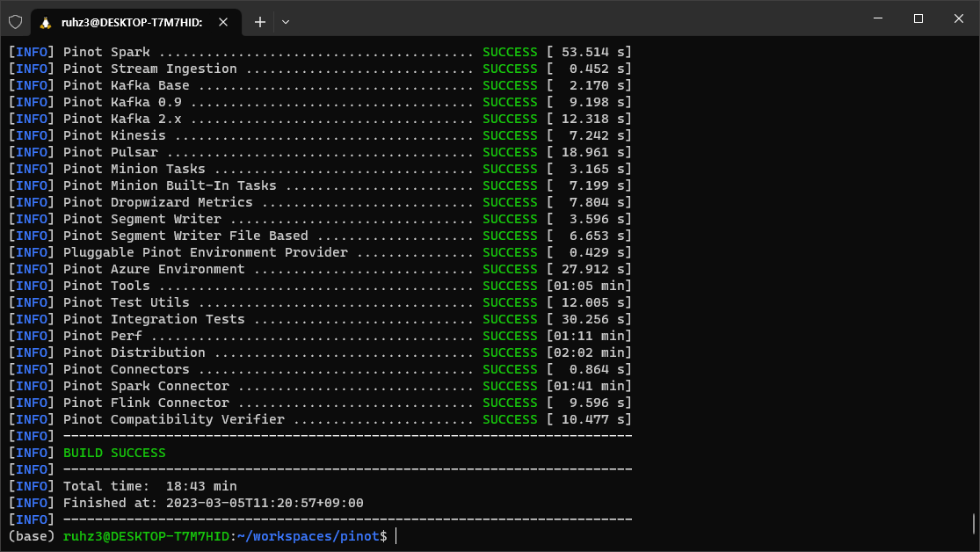980x552 pixels.
Task: Click 'Pinot Compatibility Verifier' text
Action: coord(174,419)
